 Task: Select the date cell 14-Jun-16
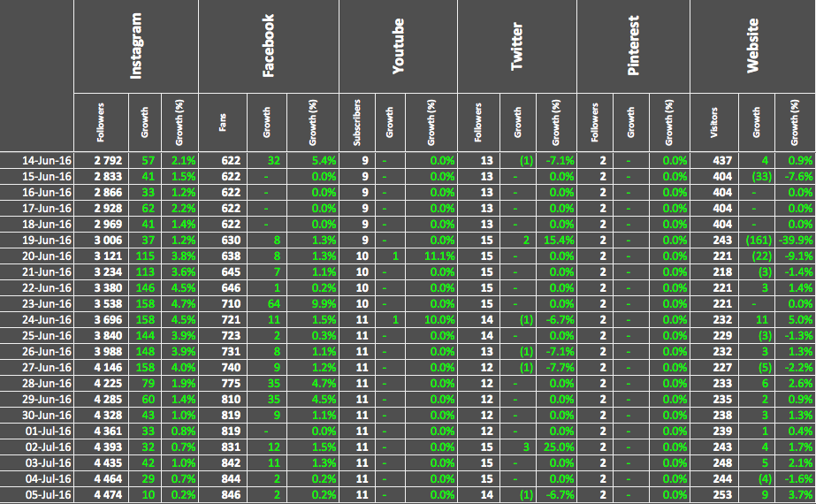[37, 160]
